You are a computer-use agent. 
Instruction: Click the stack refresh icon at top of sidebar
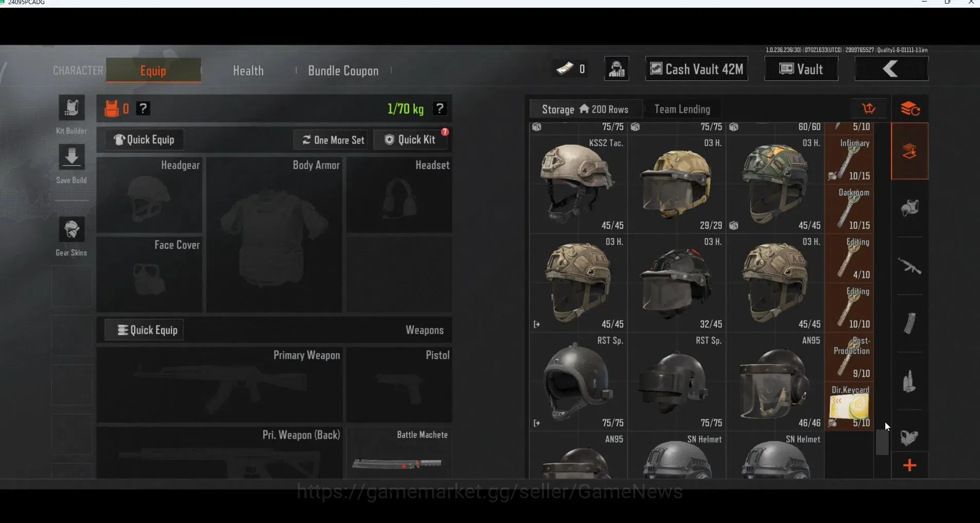coord(910,109)
